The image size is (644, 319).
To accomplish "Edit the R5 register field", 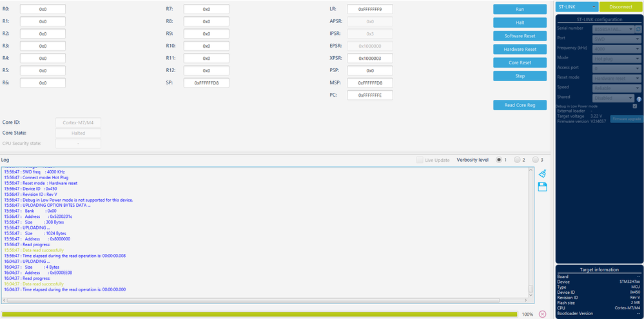I will click(43, 71).
